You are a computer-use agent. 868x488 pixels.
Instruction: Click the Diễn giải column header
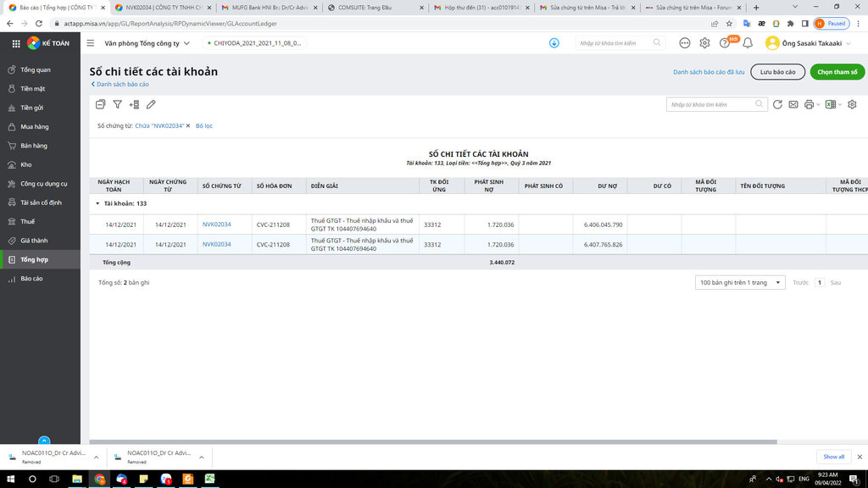363,186
